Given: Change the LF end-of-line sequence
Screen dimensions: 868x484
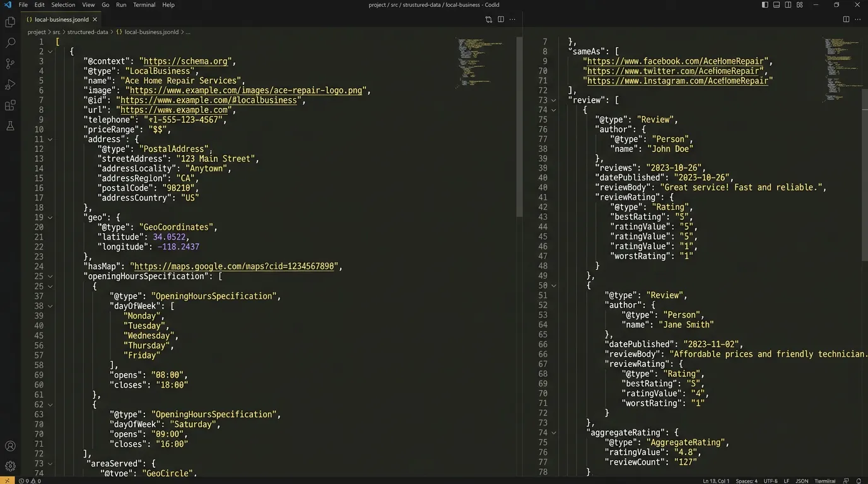Looking at the screenshot, I should pyautogui.click(x=787, y=481).
